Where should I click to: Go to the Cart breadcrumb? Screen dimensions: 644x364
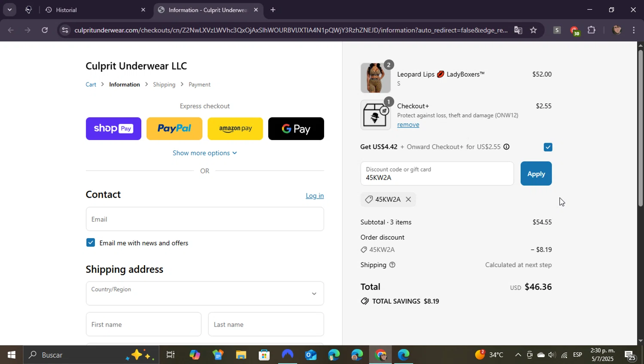coord(91,85)
